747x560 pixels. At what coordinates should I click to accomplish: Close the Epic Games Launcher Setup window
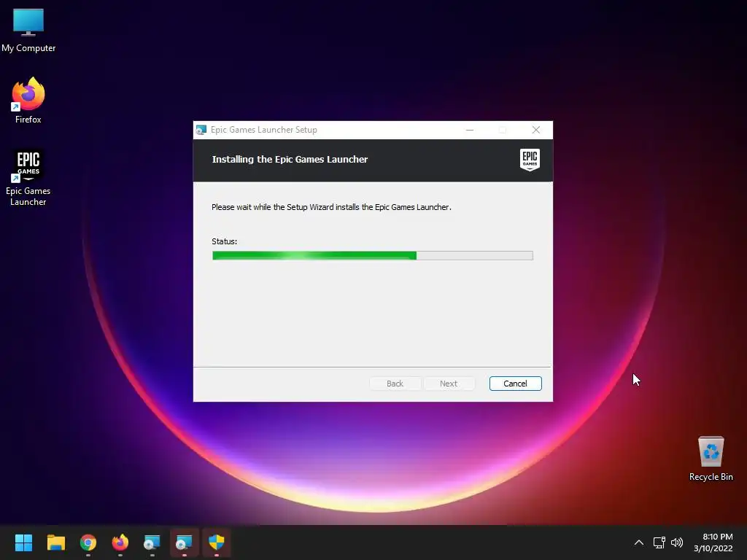tap(536, 130)
